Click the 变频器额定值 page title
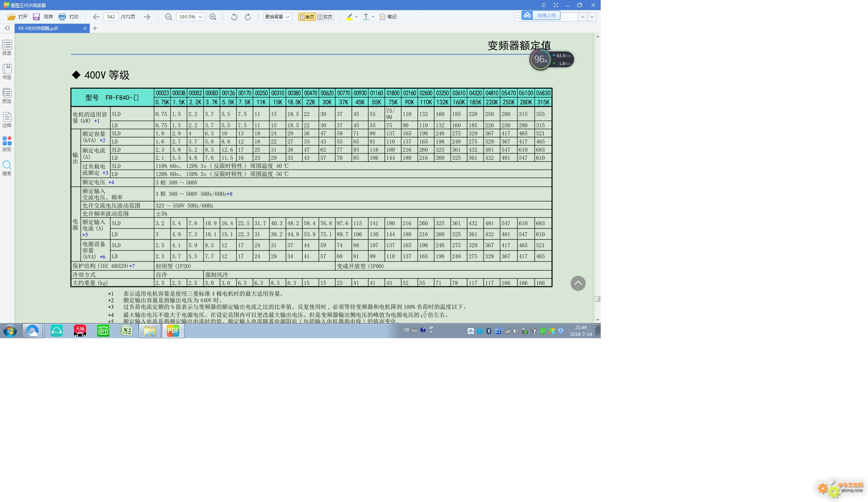868x502 pixels. pyautogui.click(x=519, y=45)
